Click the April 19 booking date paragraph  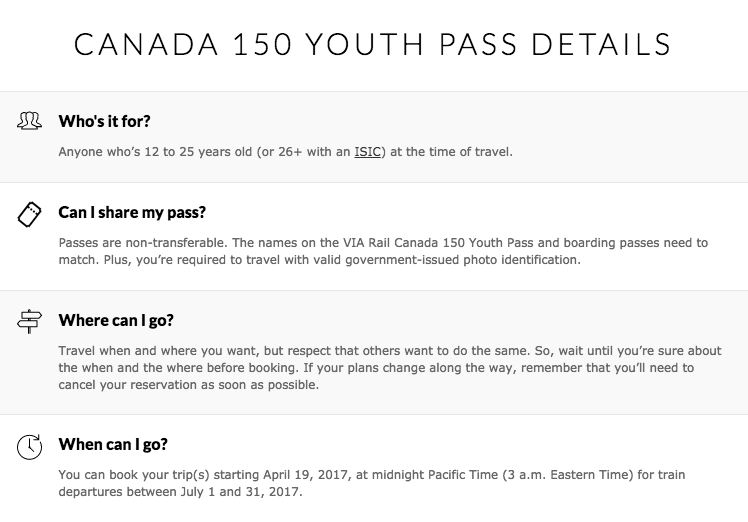[x=372, y=483]
